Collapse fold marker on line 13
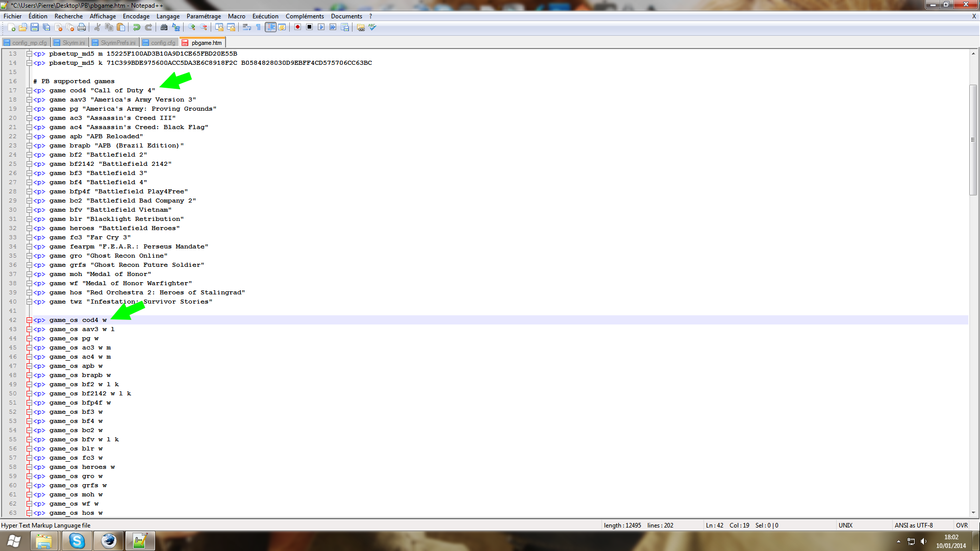Screen dimensions: 980x551 [x=29, y=54]
